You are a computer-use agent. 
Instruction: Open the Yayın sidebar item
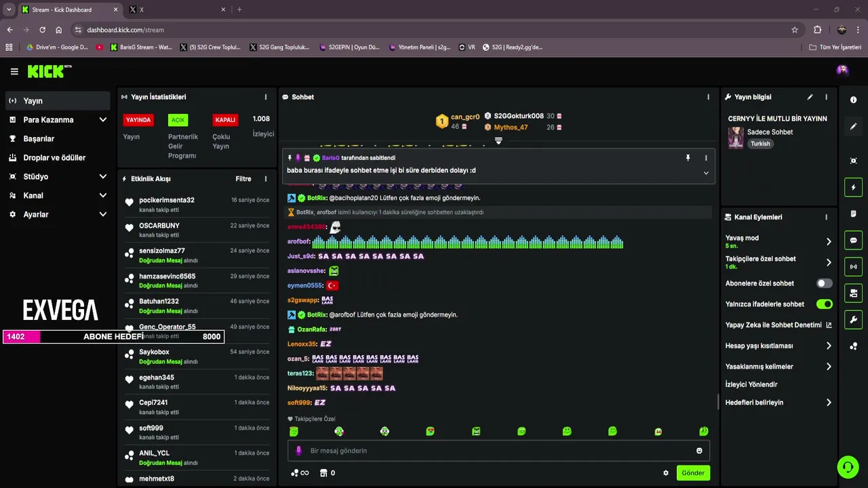tap(58, 101)
